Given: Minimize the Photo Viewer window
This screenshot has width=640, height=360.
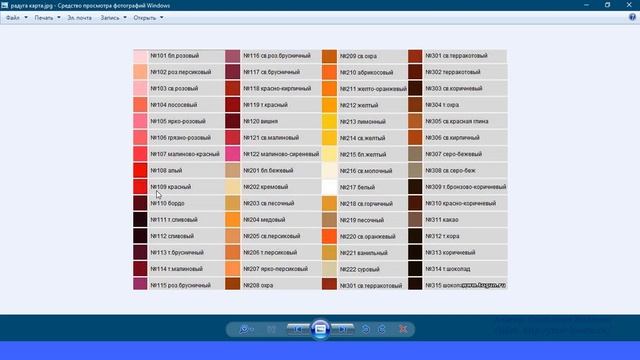Looking at the screenshot, I should point(587,5).
